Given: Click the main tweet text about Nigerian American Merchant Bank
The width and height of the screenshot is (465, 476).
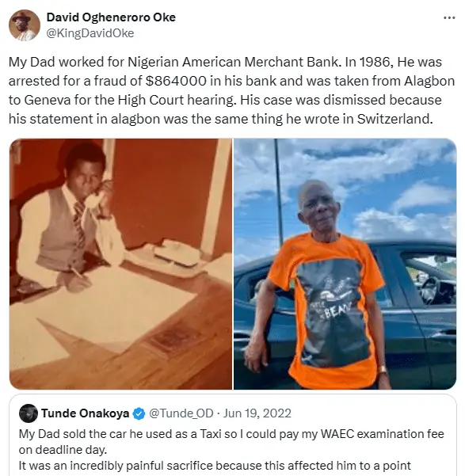Looking at the screenshot, I should [x=231, y=90].
